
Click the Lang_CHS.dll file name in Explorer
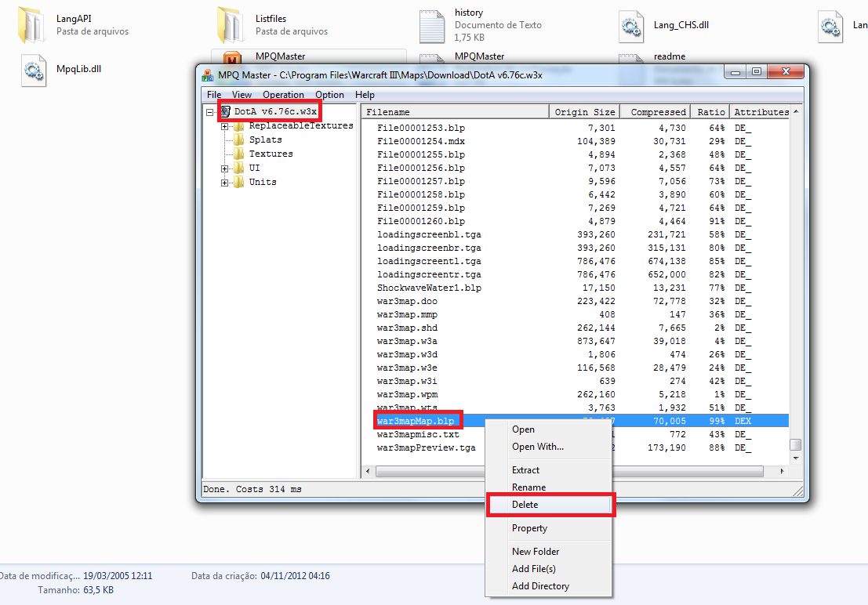(681, 25)
